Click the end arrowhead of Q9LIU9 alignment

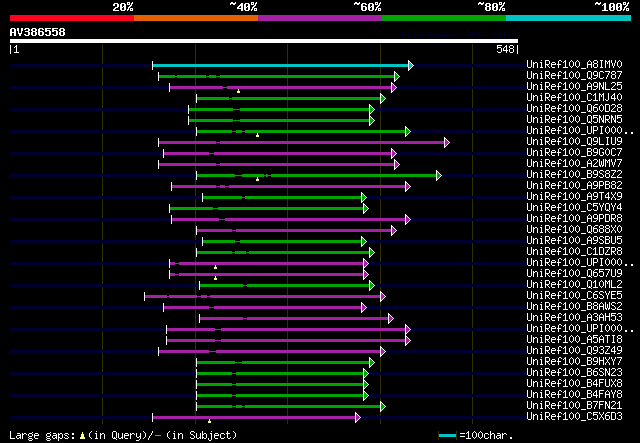click(447, 142)
